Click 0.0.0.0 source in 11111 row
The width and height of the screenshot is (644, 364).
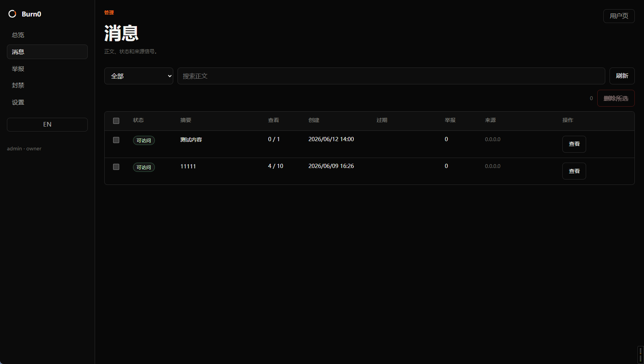click(493, 166)
